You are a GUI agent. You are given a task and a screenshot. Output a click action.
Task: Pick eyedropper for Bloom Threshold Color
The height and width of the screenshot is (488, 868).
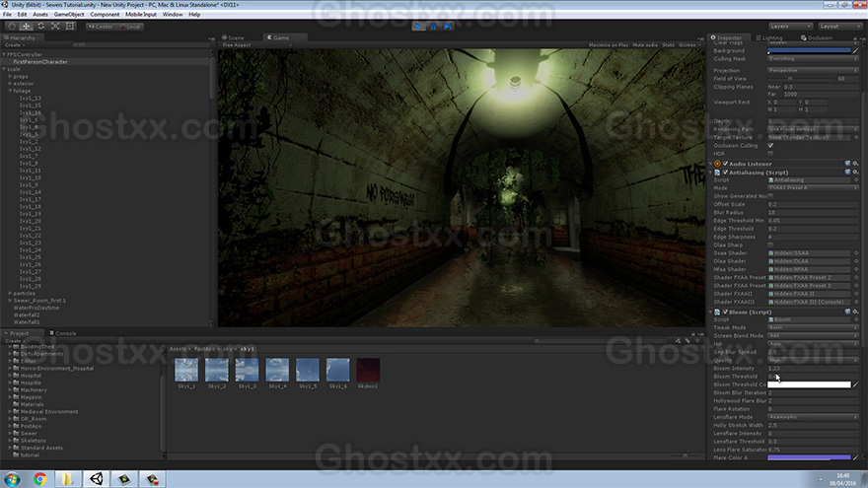[855, 384]
